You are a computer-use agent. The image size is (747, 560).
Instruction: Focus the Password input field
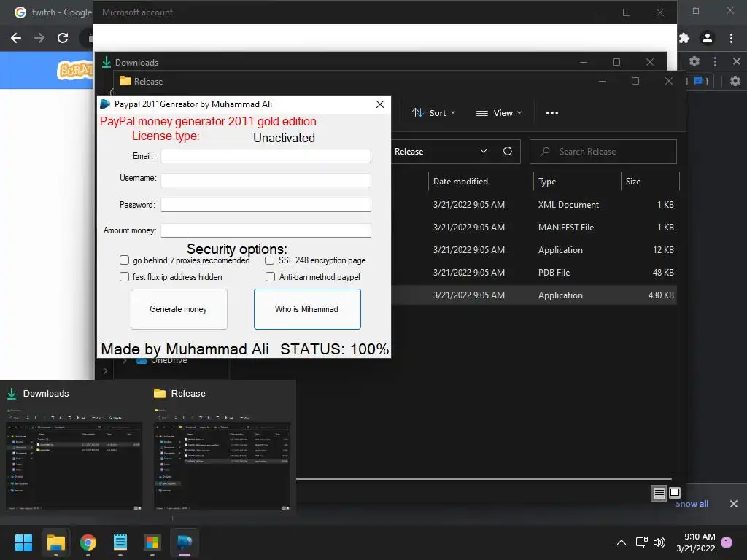[x=266, y=205]
